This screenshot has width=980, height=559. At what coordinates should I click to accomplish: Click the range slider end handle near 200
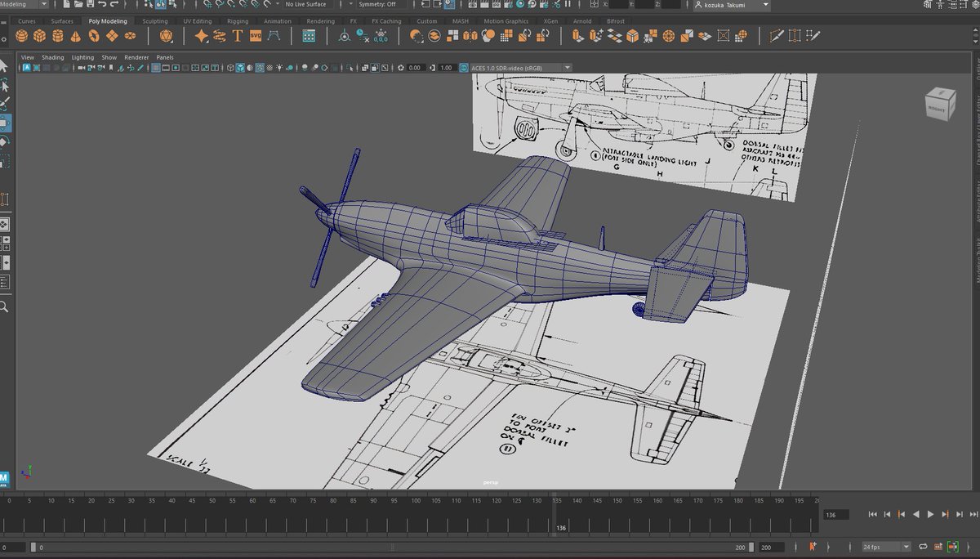point(752,547)
